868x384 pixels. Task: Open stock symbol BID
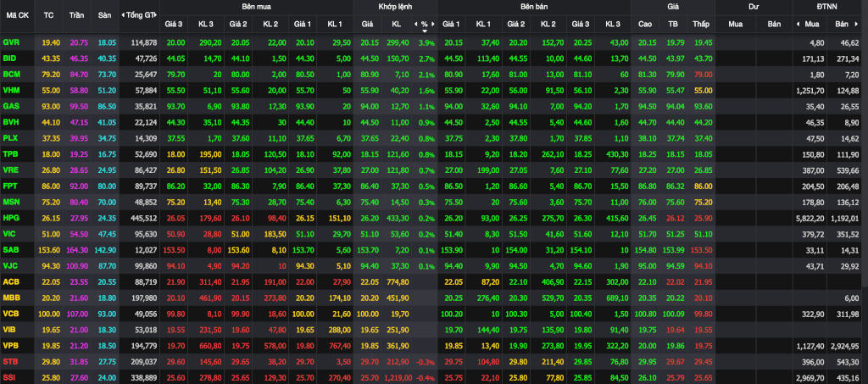(9, 58)
